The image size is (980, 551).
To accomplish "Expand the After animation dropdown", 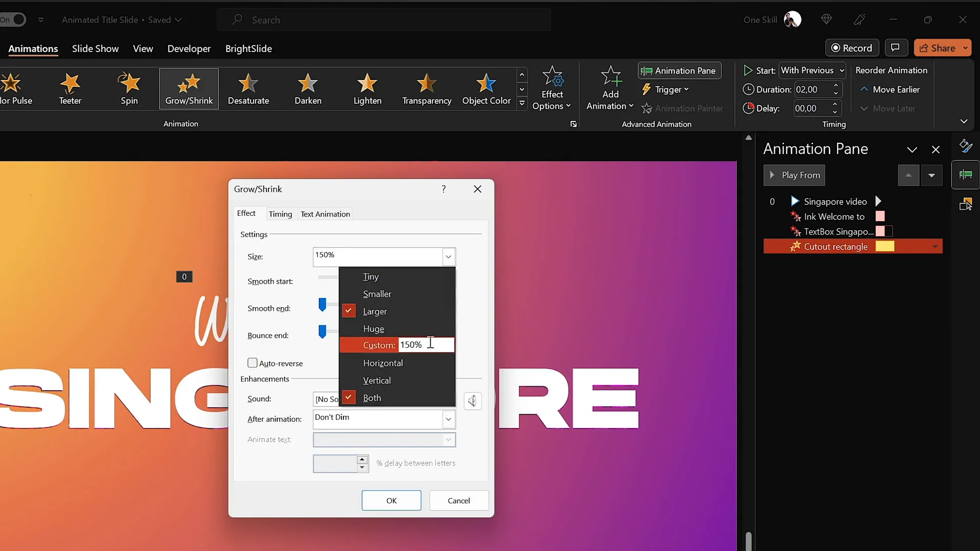I will click(x=448, y=419).
